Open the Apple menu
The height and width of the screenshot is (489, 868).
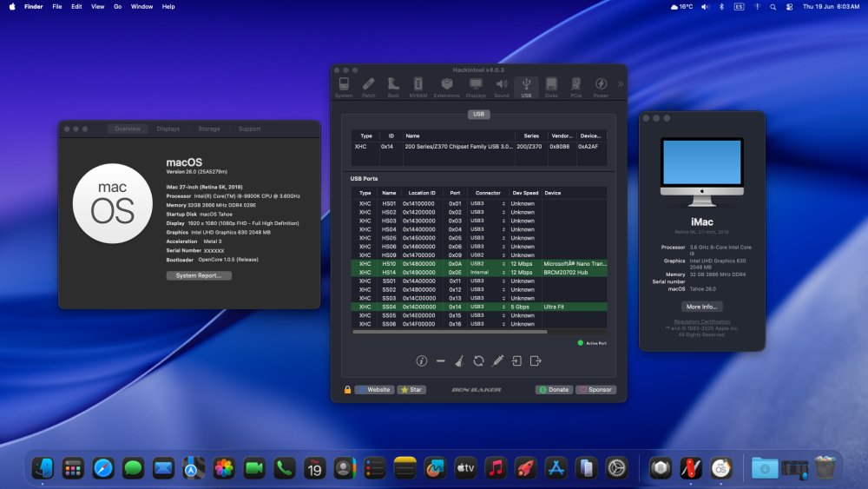point(11,7)
